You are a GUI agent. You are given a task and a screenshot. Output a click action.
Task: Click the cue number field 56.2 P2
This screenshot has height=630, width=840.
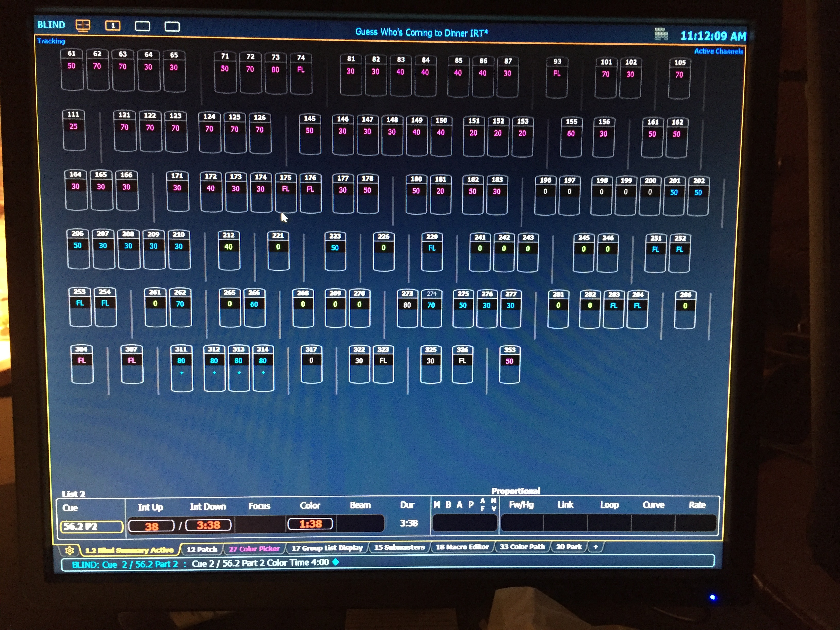pyautogui.click(x=92, y=526)
